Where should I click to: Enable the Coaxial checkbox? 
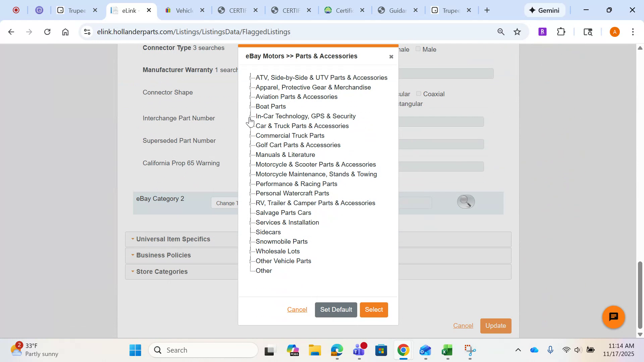(419, 94)
